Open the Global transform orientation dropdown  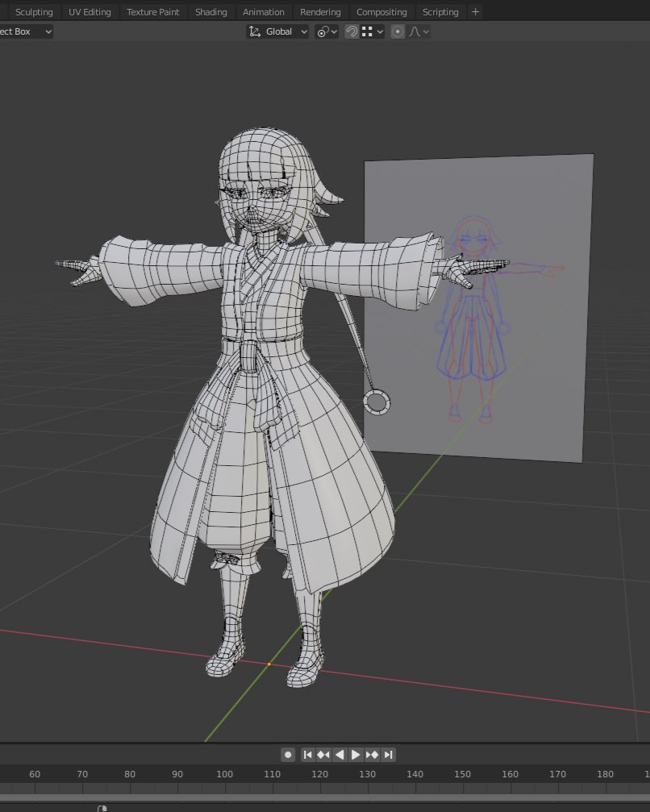point(278,31)
